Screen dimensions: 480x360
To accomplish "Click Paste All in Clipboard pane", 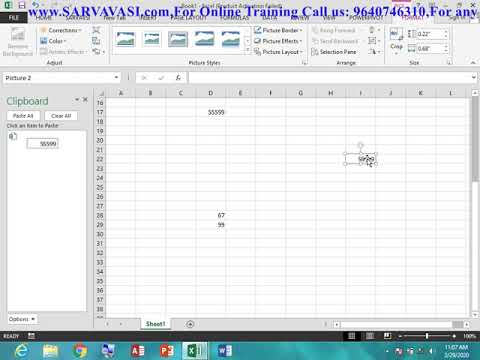I will 23,116.
